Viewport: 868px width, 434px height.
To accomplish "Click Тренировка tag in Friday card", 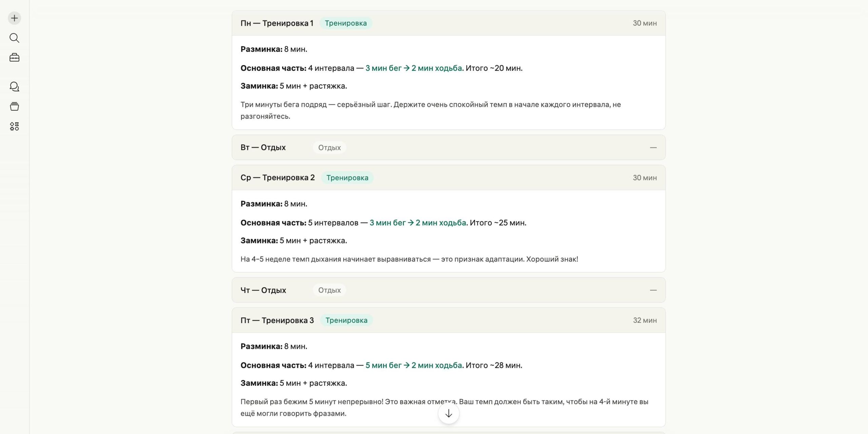I will click(346, 320).
